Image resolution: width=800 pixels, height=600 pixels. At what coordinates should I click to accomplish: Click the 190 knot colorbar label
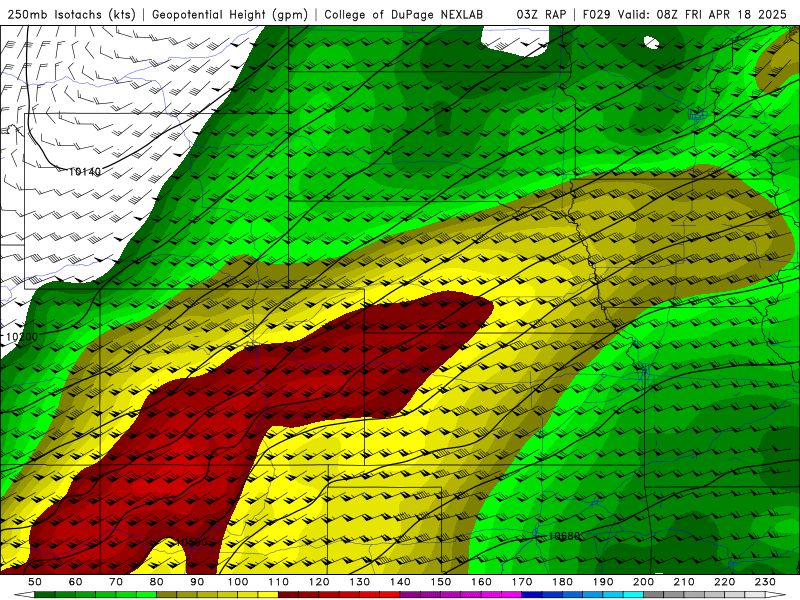point(603,582)
